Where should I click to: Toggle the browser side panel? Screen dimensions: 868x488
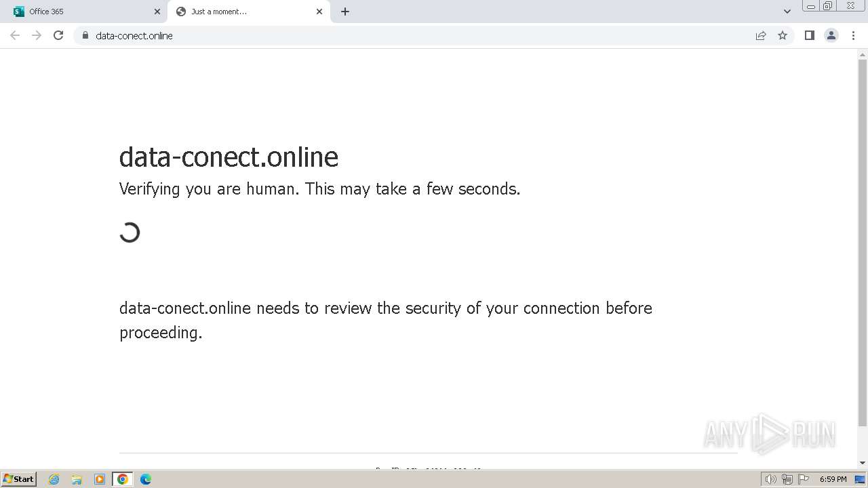[809, 35]
